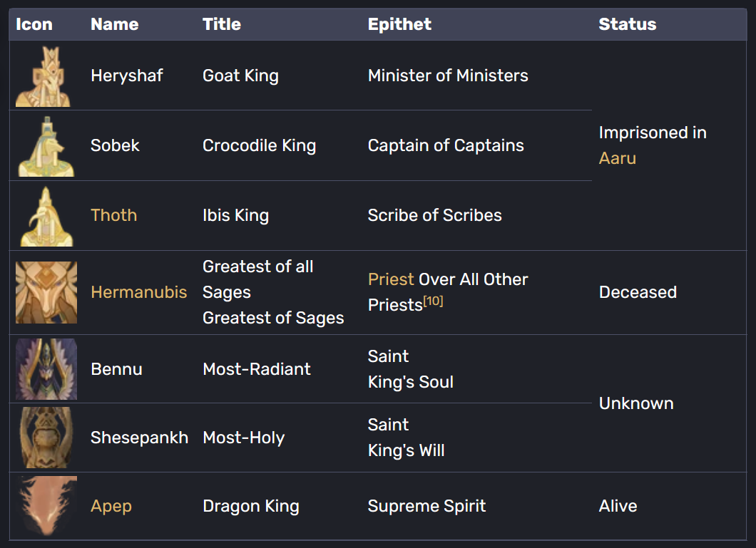Click the Icon column header
This screenshot has height=548, width=756.
(x=34, y=24)
